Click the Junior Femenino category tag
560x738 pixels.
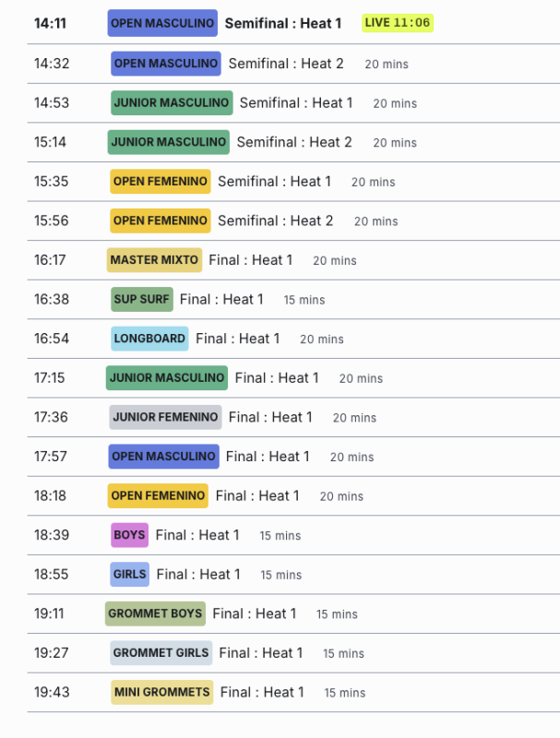(165, 417)
